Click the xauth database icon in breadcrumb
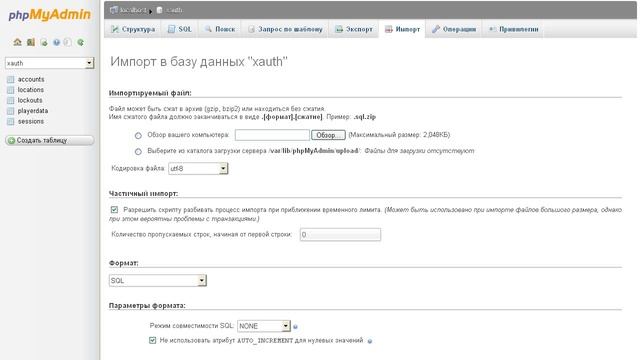 coord(160,10)
